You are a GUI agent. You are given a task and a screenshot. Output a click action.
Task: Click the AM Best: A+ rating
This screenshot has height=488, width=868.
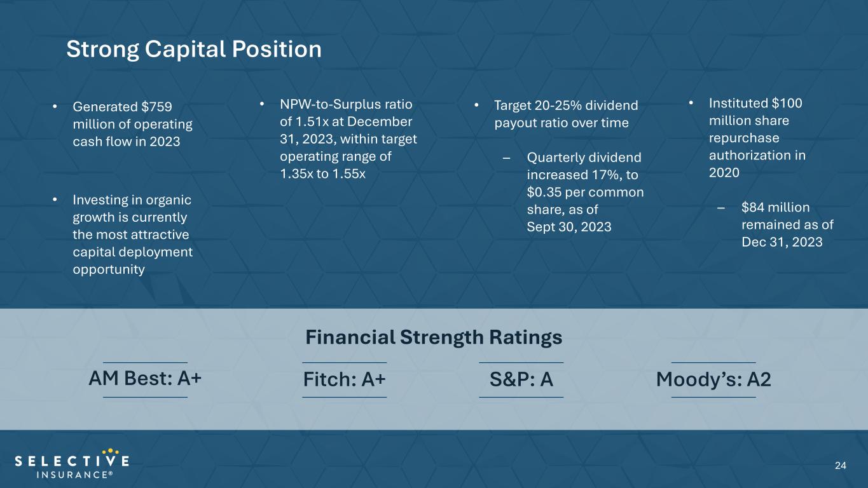145,379
